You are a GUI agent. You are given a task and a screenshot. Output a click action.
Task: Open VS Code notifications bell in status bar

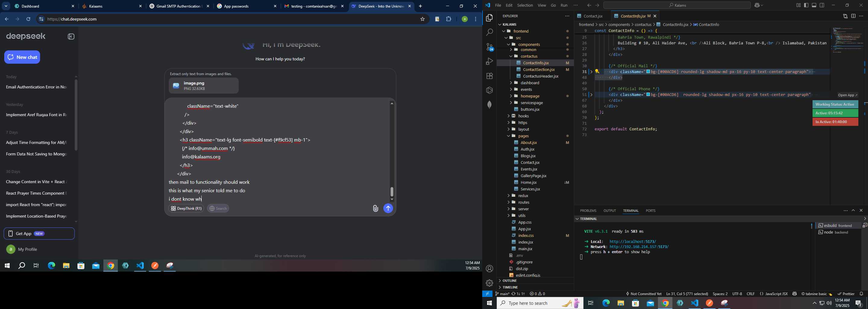click(862, 294)
